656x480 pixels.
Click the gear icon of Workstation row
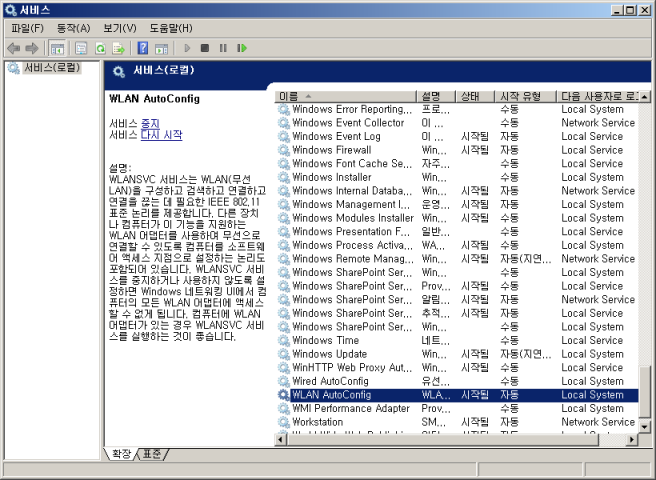tap(284, 422)
